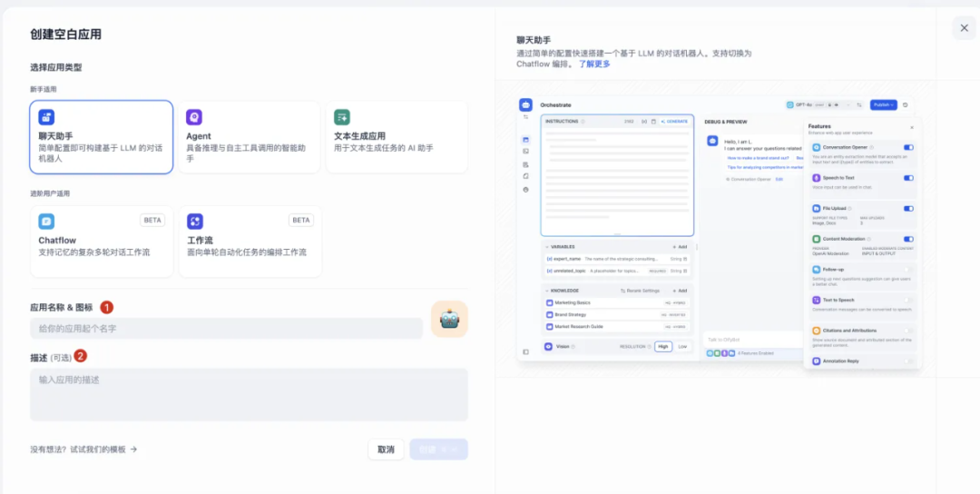The width and height of the screenshot is (980, 494).
Task: Click the 创建 button
Action: click(439, 449)
